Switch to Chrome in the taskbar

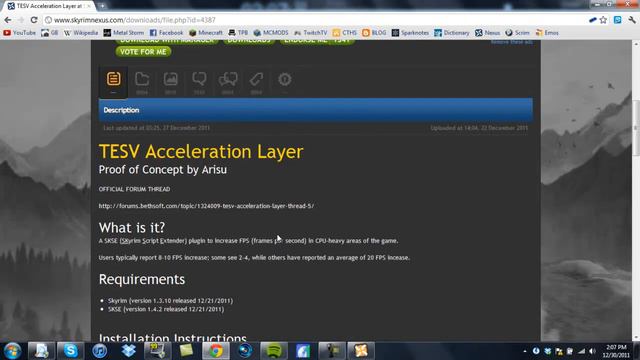[x=216, y=351]
